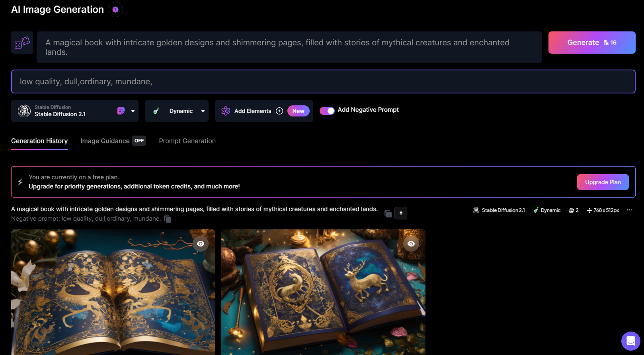This screenshot has height=355, width=644.
Task: Copy the negative prompt text
Action: point(168,219)
